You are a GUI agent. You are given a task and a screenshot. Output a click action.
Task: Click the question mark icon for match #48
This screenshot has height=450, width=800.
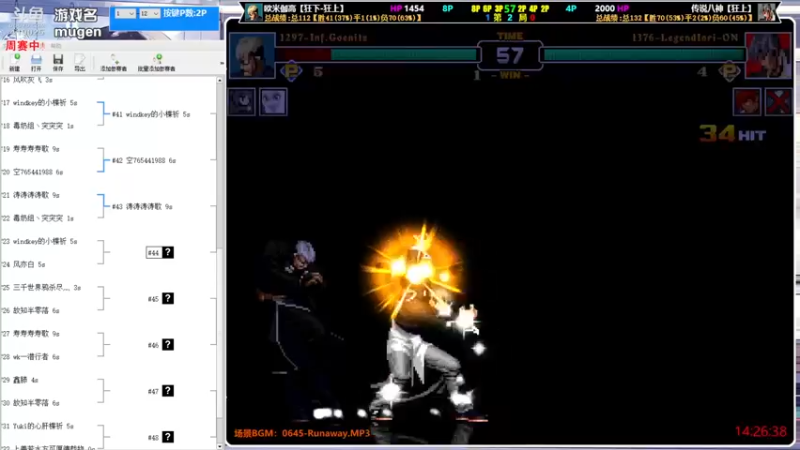[x=168, y=437]
